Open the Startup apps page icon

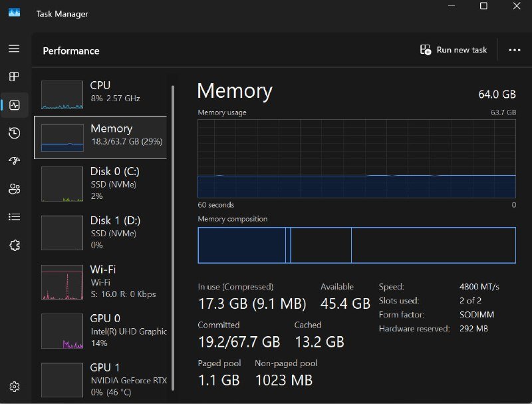pyautogui.click(x=14, y=161)
